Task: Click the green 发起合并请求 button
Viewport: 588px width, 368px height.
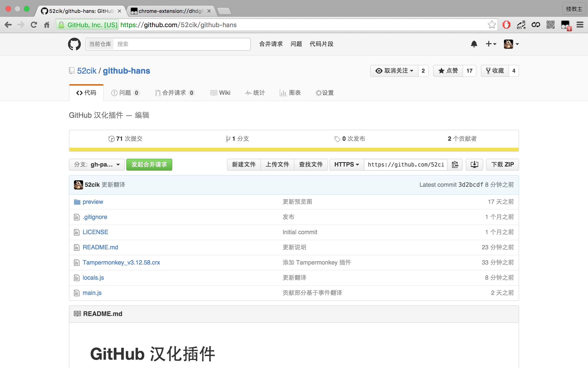Action: pos(149,165)
